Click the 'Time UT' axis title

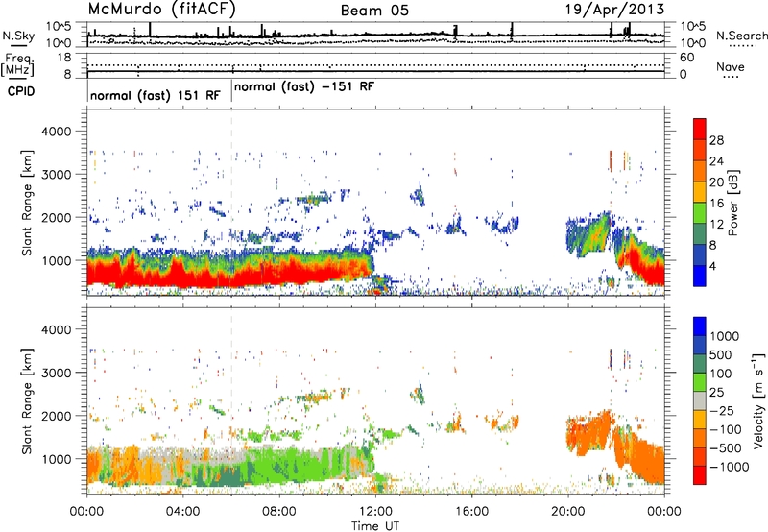(x=375, y=526)
